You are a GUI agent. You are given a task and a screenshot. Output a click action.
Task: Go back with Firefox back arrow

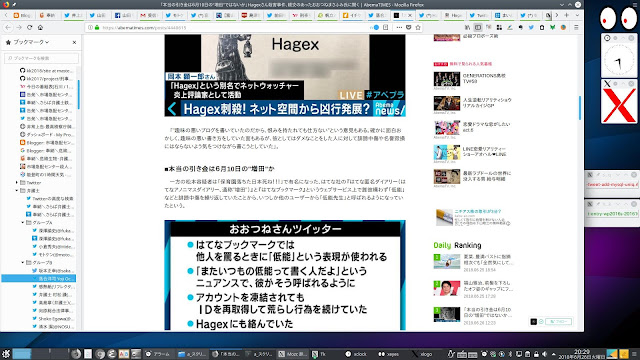(x=8, y=27)
